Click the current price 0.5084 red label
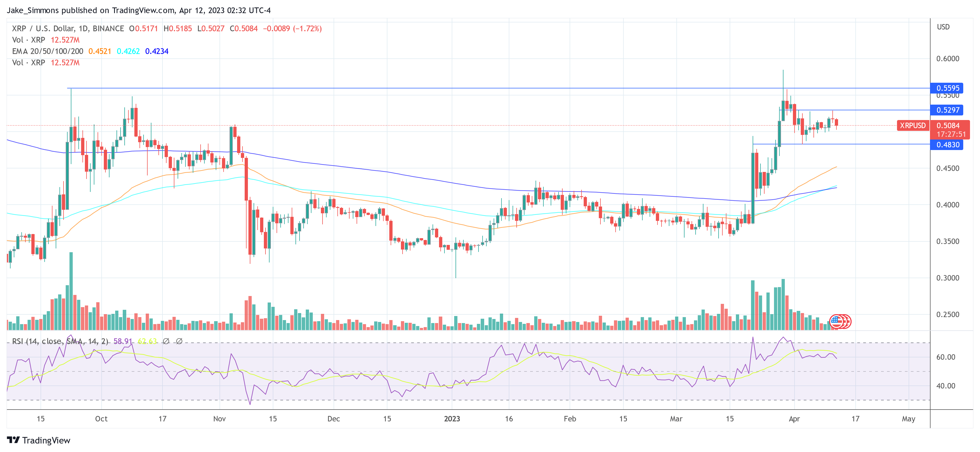Screen dimensions: 980x452 [948, 125]
